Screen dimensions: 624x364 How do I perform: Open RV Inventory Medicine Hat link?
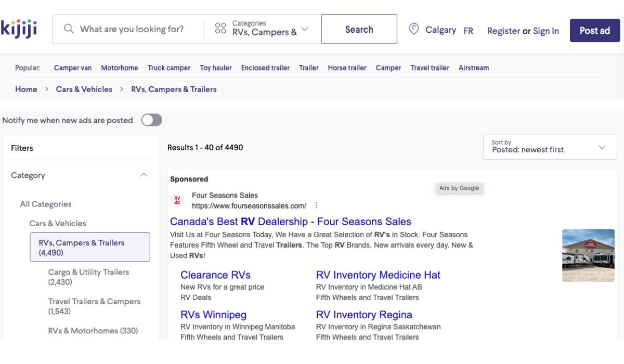tap(378, 275)
